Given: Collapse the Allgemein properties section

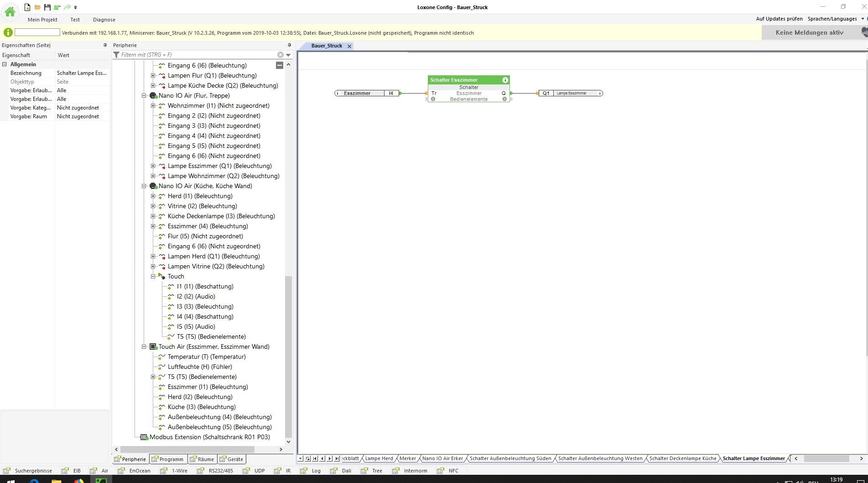Looking at the screenshot, I should click(x=5, y=64).
